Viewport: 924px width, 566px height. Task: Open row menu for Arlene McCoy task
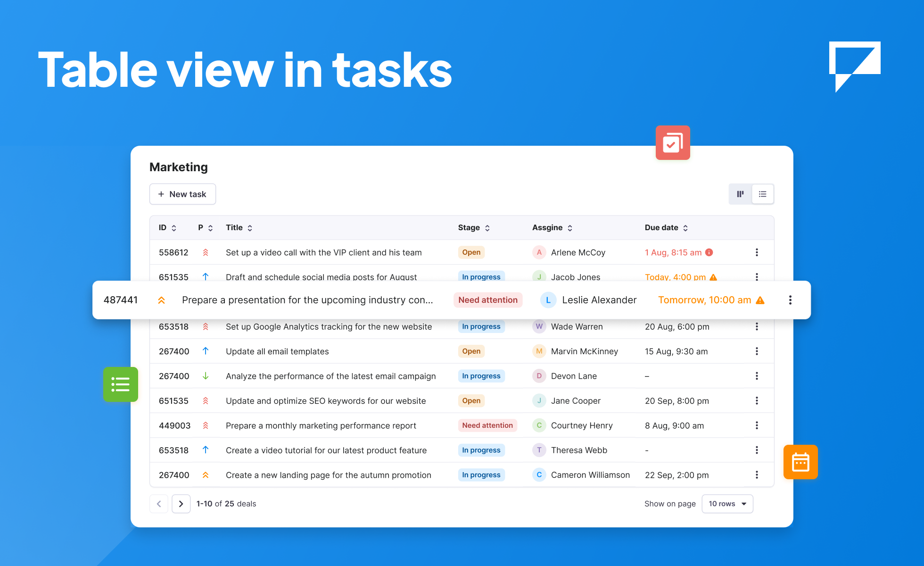click(757, 252)
